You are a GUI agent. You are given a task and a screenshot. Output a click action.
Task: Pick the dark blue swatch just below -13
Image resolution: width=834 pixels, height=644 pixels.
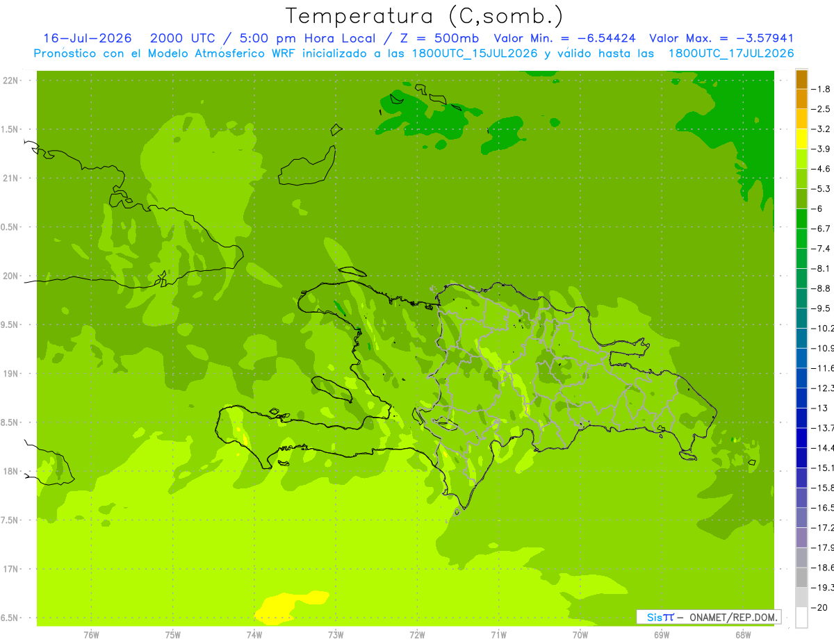point(801,418)
